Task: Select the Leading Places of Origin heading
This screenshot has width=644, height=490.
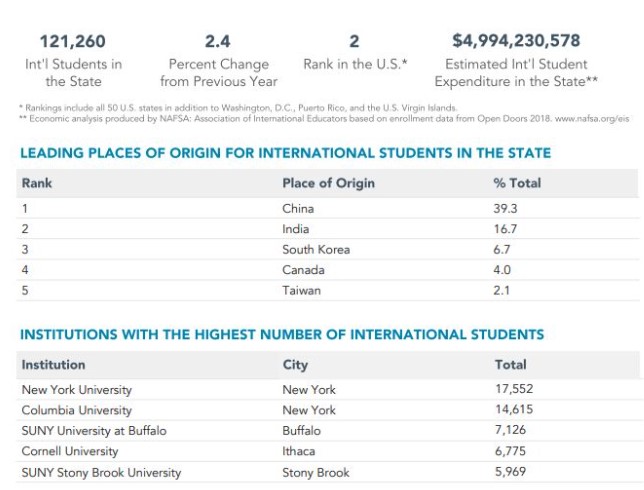Action: pyautogui.click(x=285, y=153)
